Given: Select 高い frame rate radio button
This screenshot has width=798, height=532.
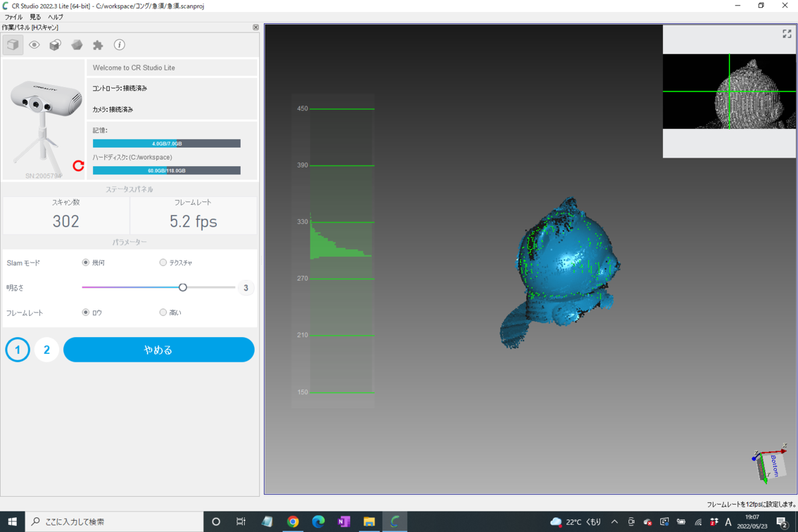Looking at the screenshot, I should tap(163, 313).
